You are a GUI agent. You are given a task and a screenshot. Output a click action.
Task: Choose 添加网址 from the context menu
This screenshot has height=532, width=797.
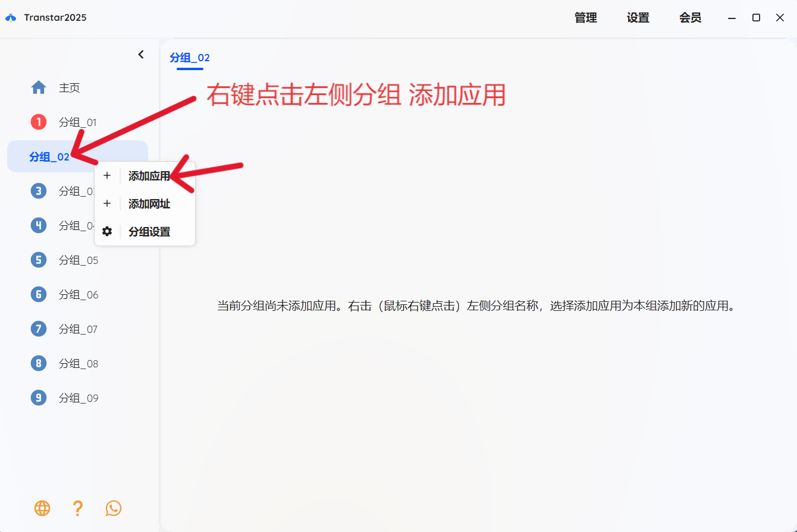click(x=149, y=204)
